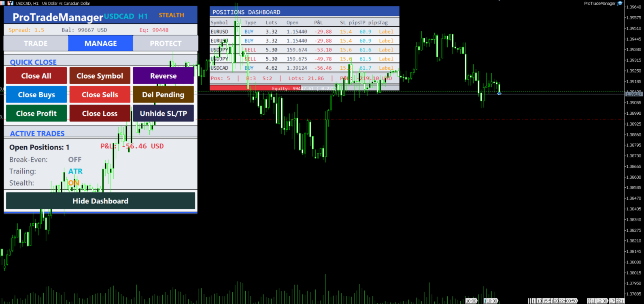
Task: Click the -53.10 P&L cell
Action: point(323,50)
